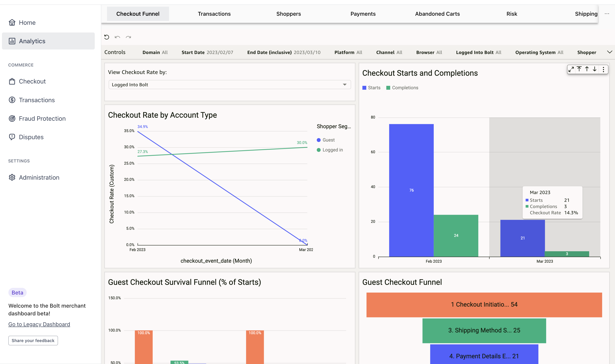Click the Shipping Method funnel segment
The image size is (615, 364).
point(484,331)
